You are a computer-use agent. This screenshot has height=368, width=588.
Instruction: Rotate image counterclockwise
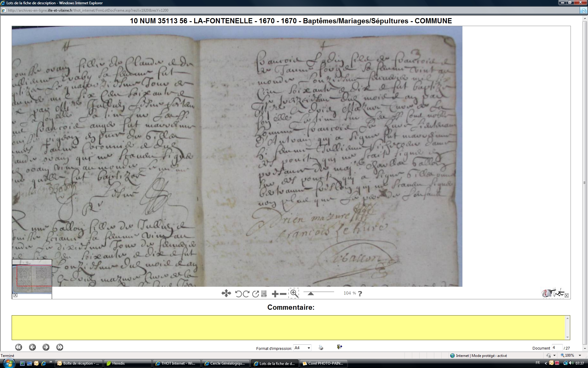238,294
